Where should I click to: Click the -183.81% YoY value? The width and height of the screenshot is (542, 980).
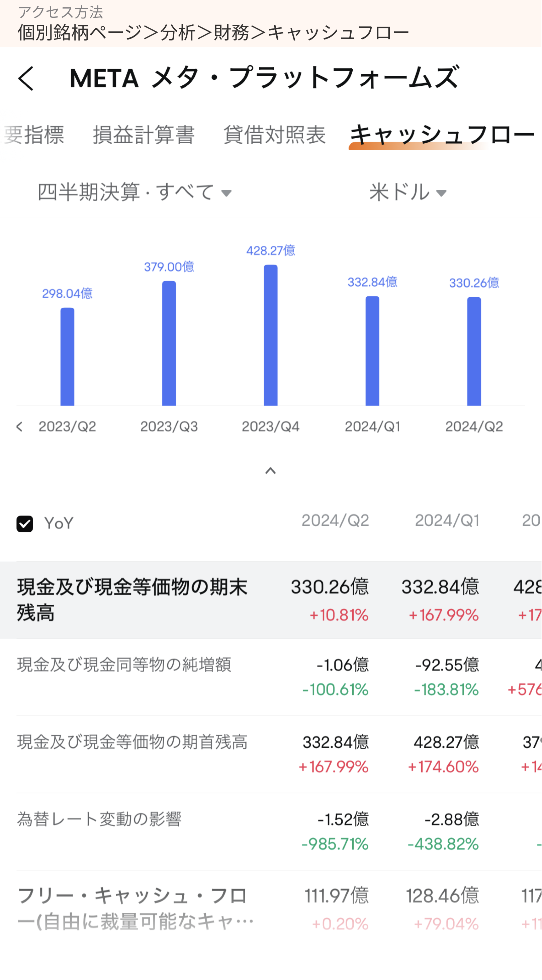point(447,690)
